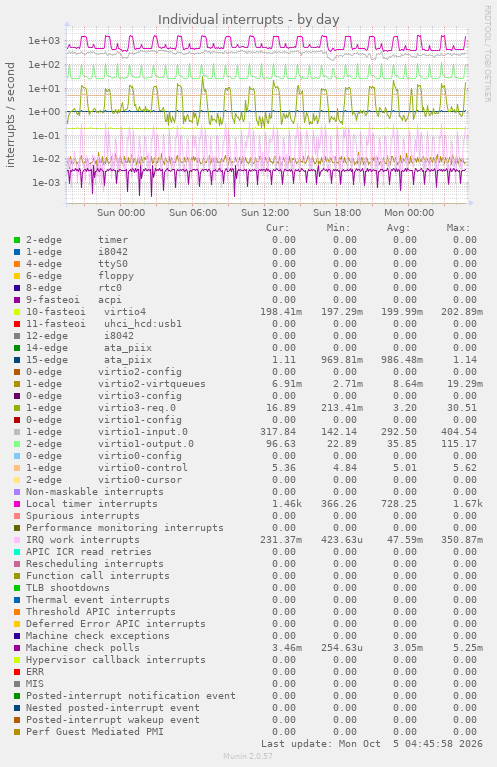This screenshot has width=497, height=767.
Task: Click the '11-fasteoi uhci_hcd:usb1' legend entry
Action: click(104, 324)
